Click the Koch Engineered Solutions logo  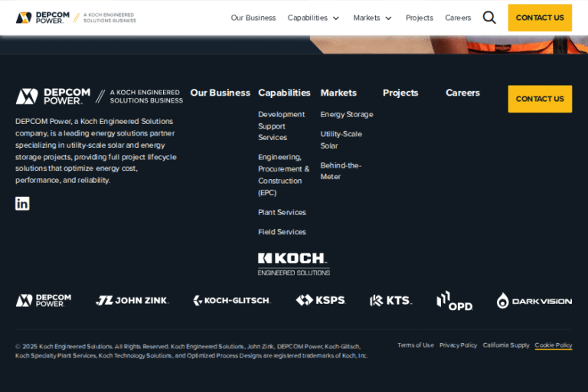(294, 263)
